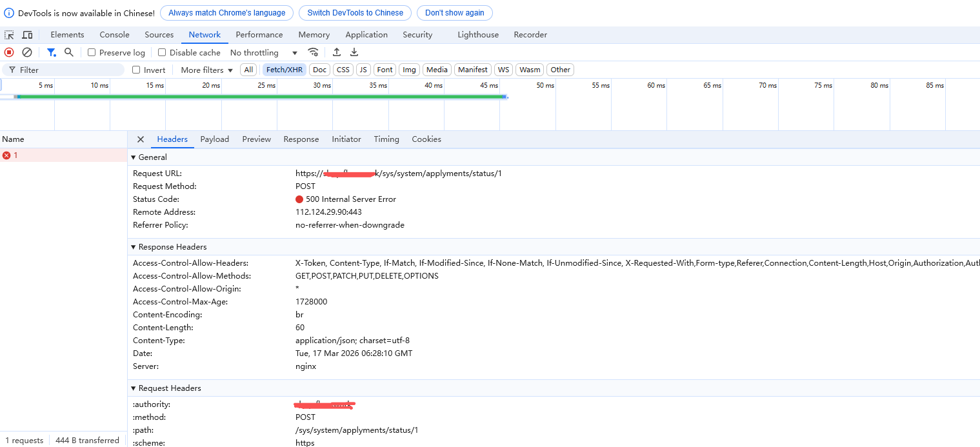Expand the More filters dropdown
This screenshot has height=447, width=980.
pos(206,70)
